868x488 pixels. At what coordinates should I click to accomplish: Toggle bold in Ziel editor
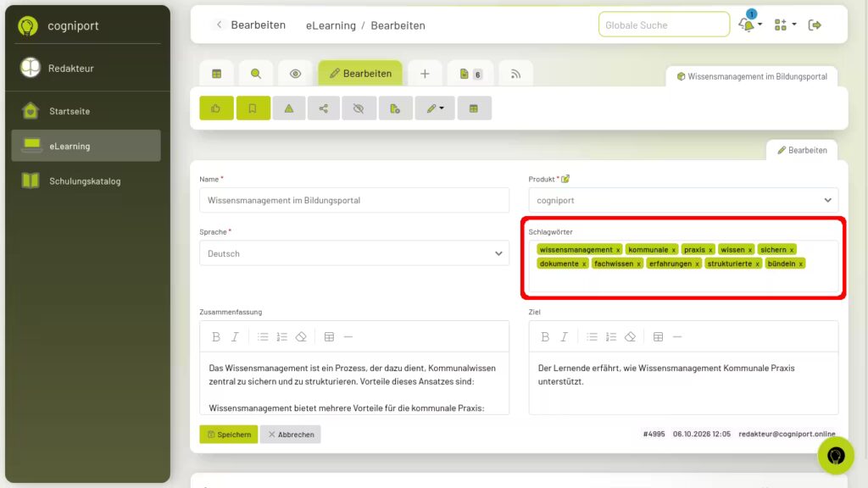545,337
